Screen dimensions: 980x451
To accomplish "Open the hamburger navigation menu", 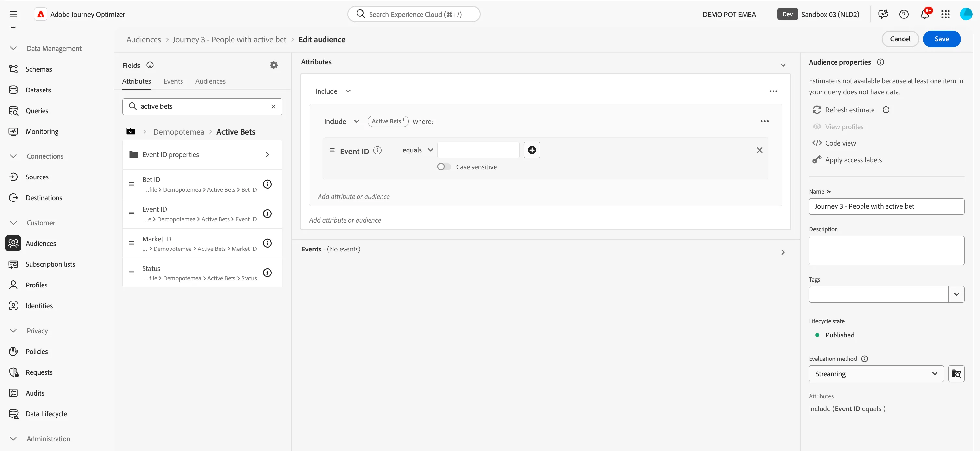I will [13, 15].
